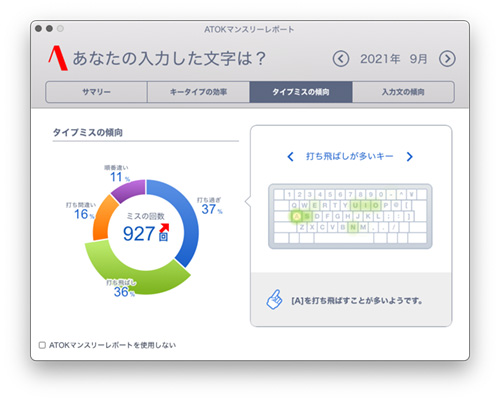Click the ミスの回数 label in the donut chart
The height and width of the screenshot is (401, 500).
click(146, 216)
